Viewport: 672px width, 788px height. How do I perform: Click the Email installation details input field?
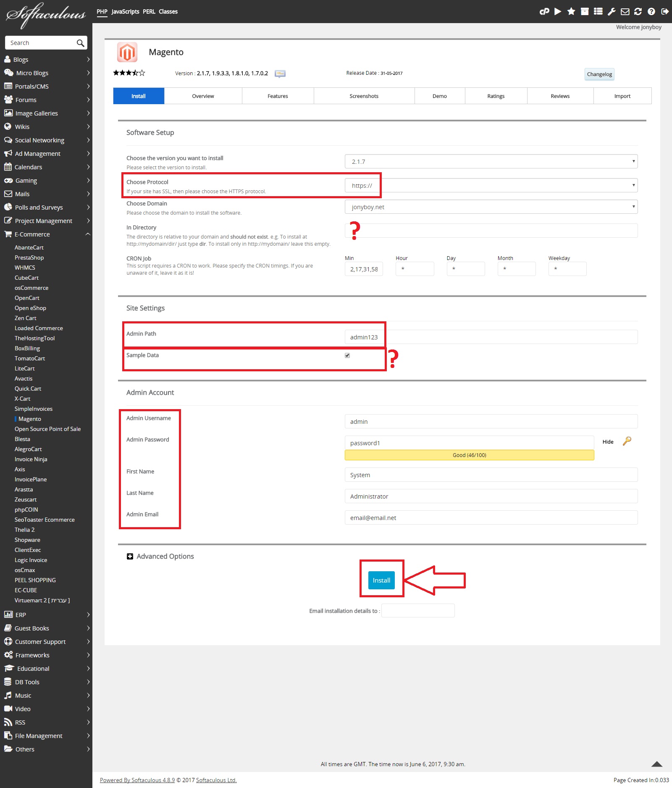pyautogui.click(x=418, y=611)
